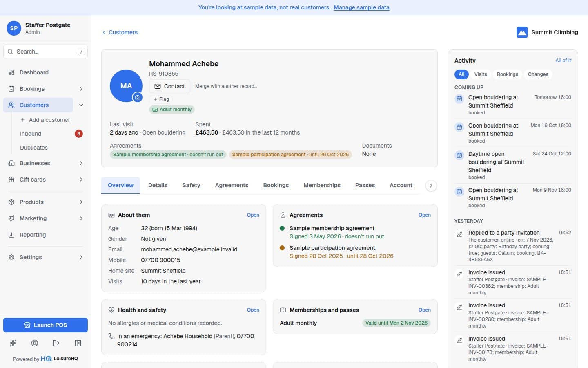This screenshot has height=368, width=588.
Task: Expand the Businesses chevron
Action: pos(81,163)
